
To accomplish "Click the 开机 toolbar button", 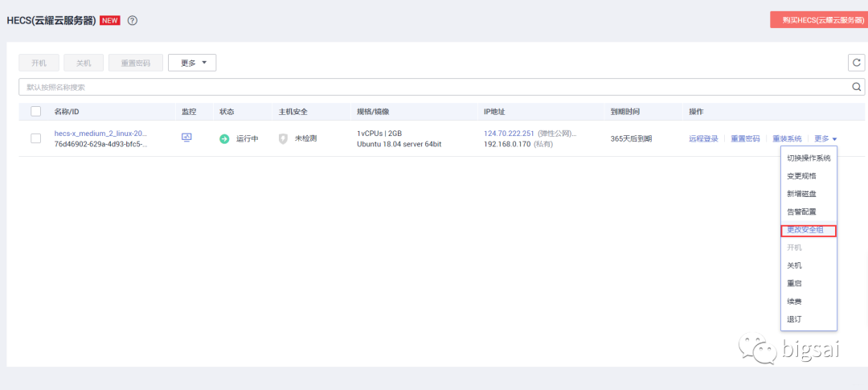I will [x=39, y=63].
